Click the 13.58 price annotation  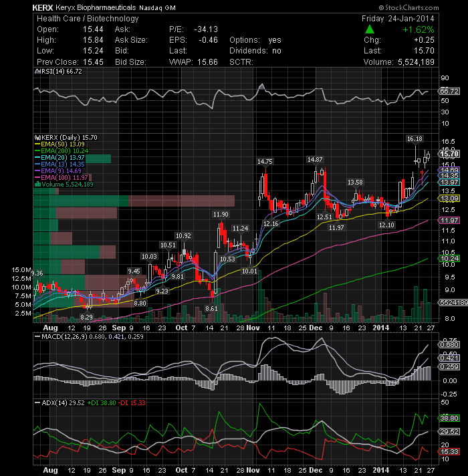[355, 182]
